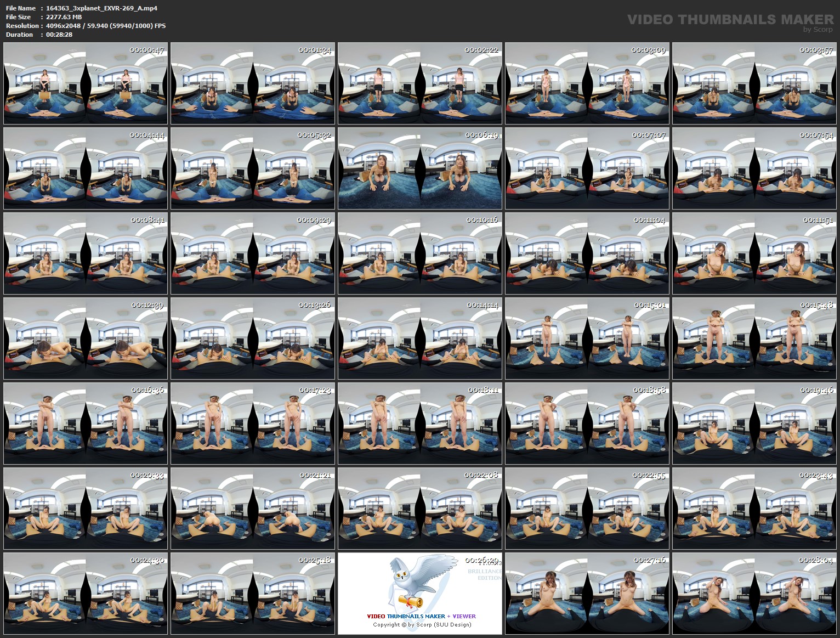Viewport: 840px width, 638px height.
Task: Click the Duration value 00:28:28
Action: (x=58, y=35)
